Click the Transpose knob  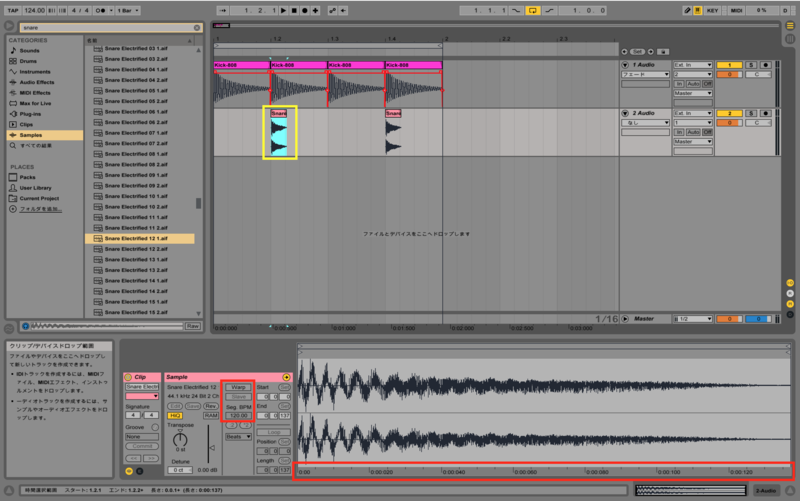(180, 439)
